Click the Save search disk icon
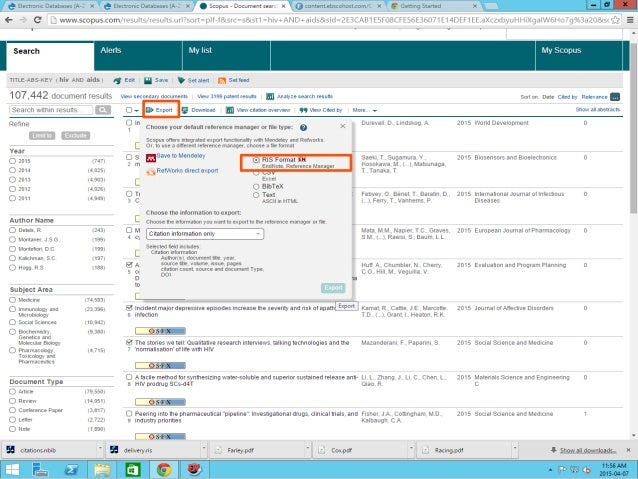 pos(148,80)
